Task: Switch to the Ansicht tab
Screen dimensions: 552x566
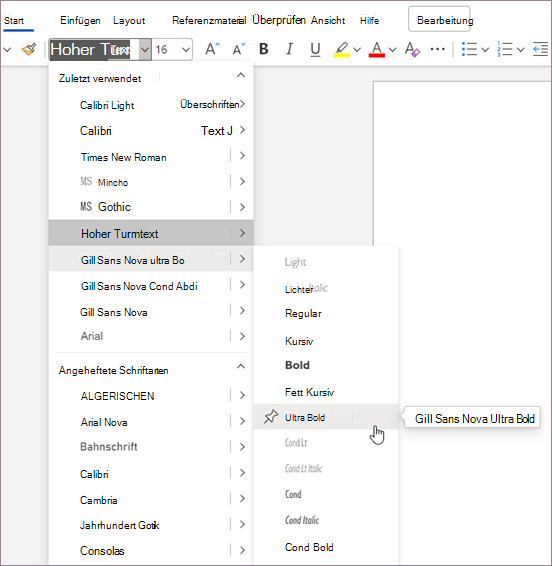Action: point(328,21)
